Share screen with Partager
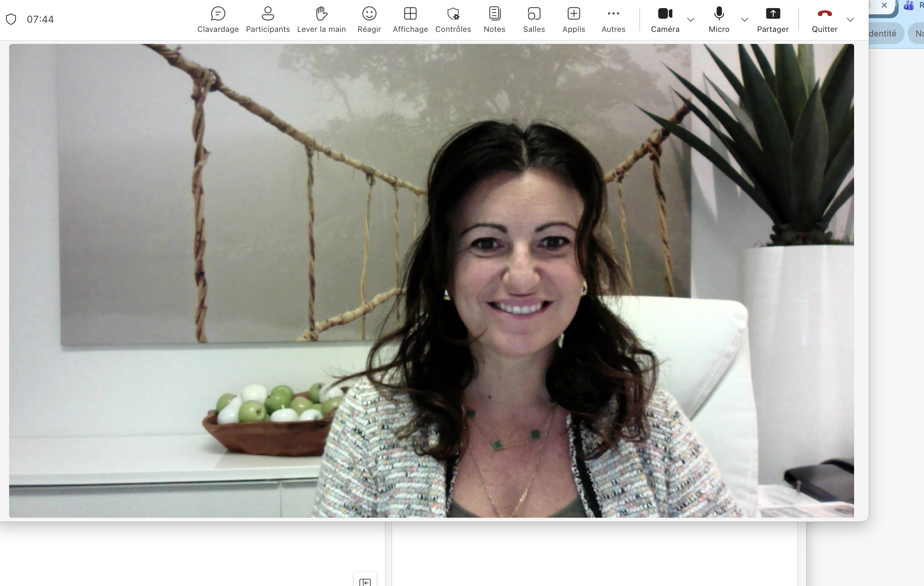 [773, 20]
